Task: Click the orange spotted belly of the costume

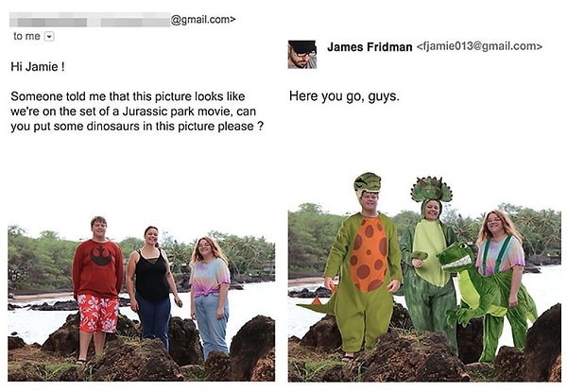Action: (x=369, y=254)
